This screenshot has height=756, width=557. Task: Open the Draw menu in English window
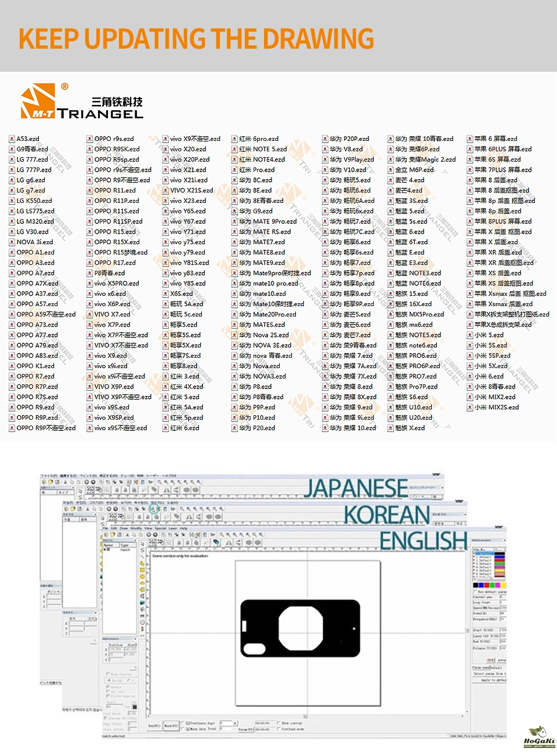pyautogui.click(x=124, y=529)
